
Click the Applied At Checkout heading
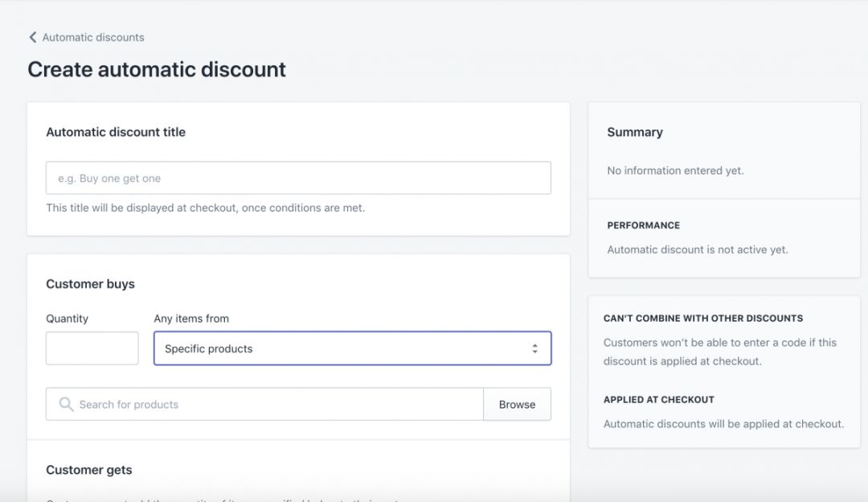point(659,400)
